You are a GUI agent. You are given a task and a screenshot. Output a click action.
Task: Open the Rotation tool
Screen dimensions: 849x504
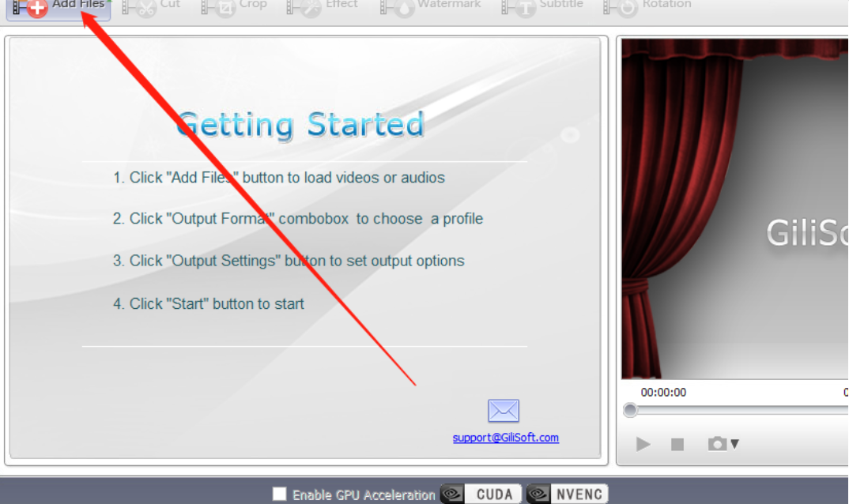[x=647, y=7]
